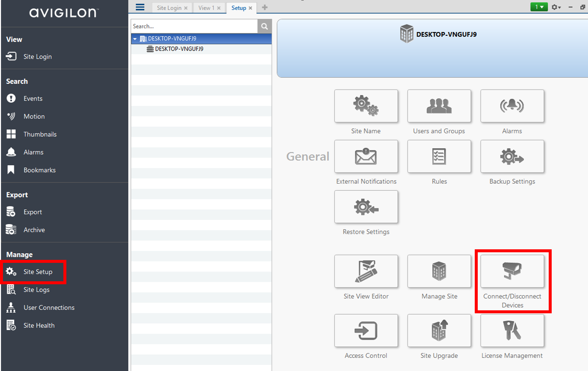The width and height of the screenshot is (588, 371).
Task: Click the Site Setup gears icon
Action: 11,271
